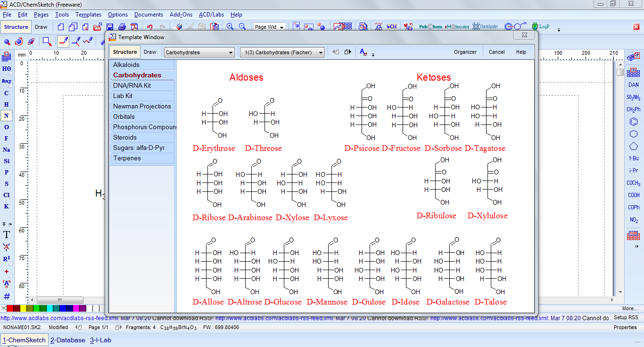Image resolution: width=644 pixels, height=347 pixels.
Task: Click Cancel in Template Window
Action: coord(496,52)
